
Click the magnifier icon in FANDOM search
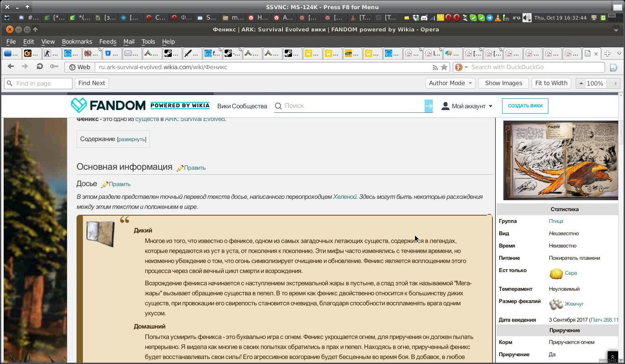(278, 106)
